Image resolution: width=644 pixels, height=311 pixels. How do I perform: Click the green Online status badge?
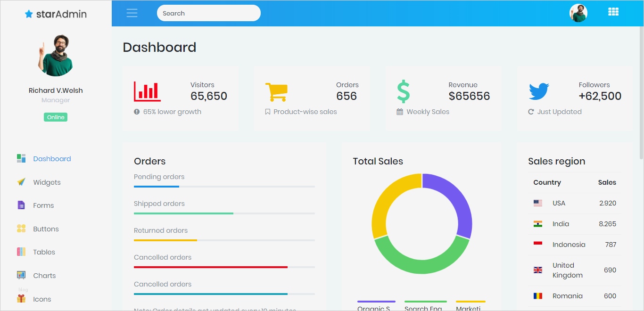click(x=56, y=117)
